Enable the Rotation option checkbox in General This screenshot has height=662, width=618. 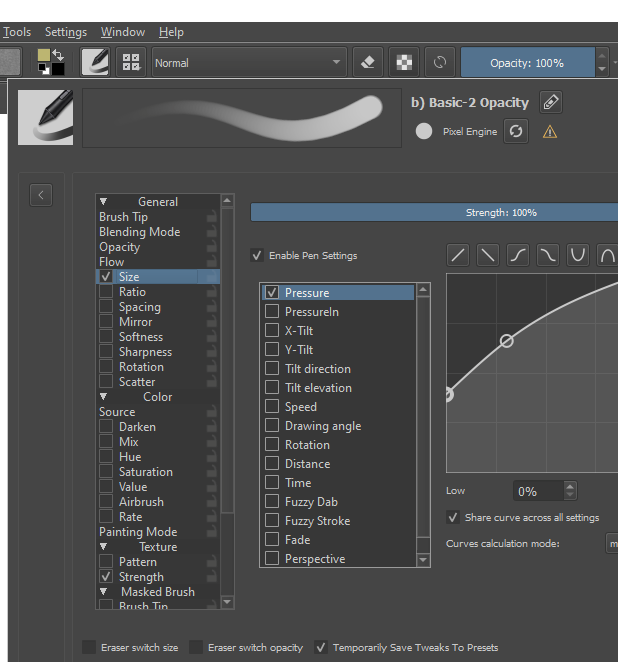(x=106, y=366)
